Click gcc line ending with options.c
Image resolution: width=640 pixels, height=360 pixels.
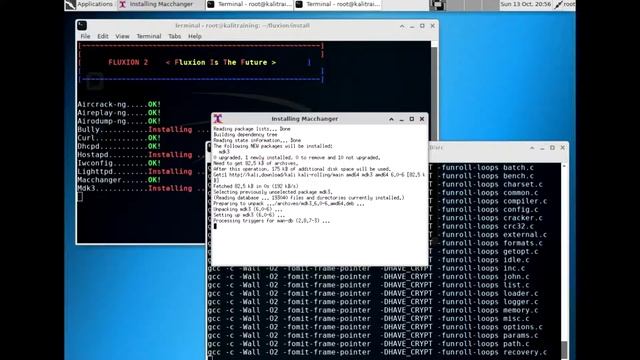375,327
